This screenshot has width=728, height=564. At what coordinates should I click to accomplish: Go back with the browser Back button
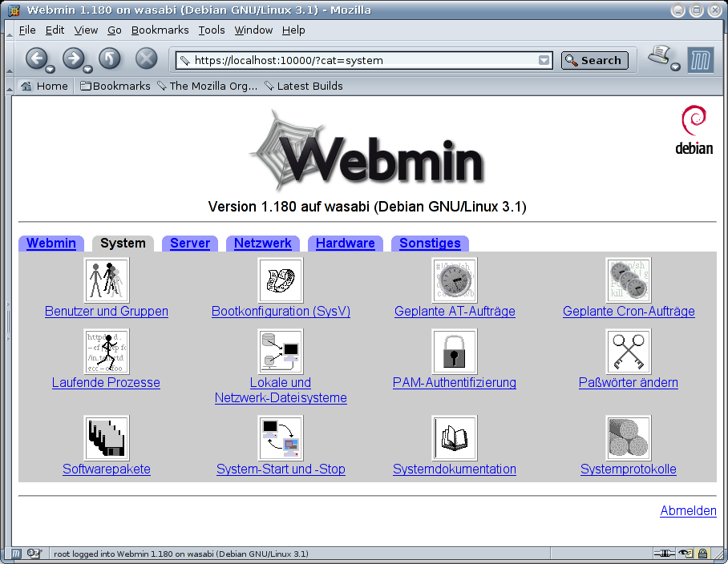pyautogui.click(x=36, y=59)
